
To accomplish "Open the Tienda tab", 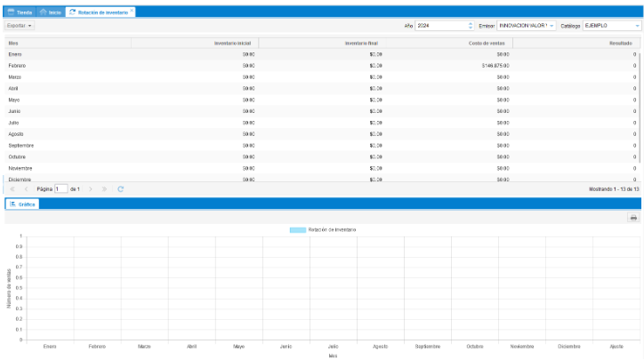I will coord(20,12).
